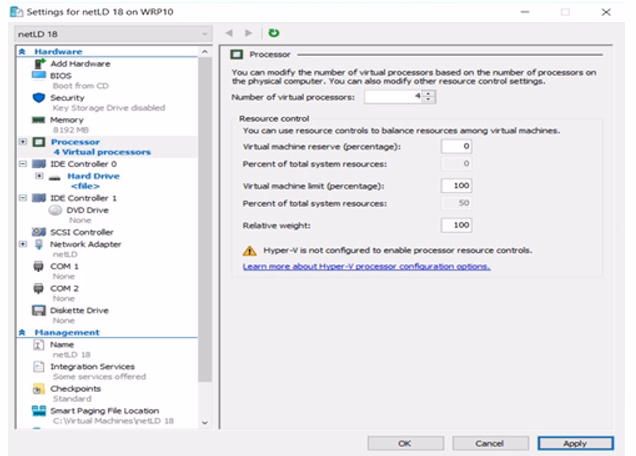Click the Checkpoints icon
This screenshot has width=636, height=456.
39,389
